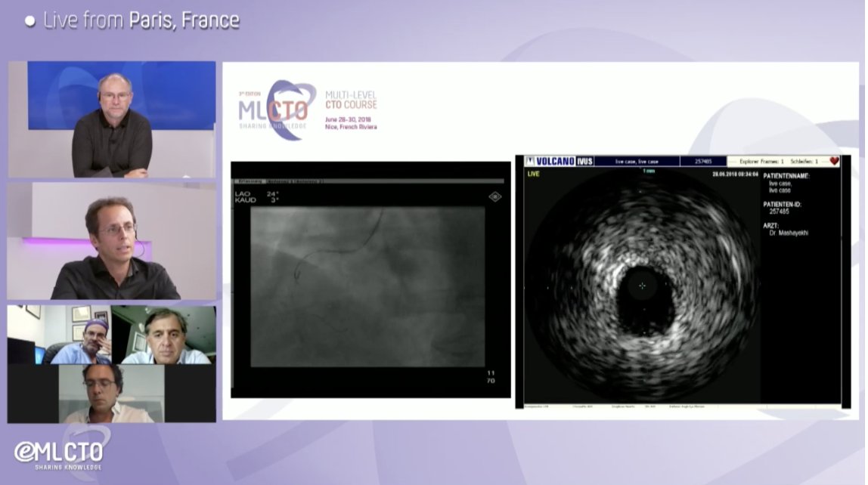
Task: Click the 257485 ID field in header
Action: pyautogui.click(x=703, y=162)
